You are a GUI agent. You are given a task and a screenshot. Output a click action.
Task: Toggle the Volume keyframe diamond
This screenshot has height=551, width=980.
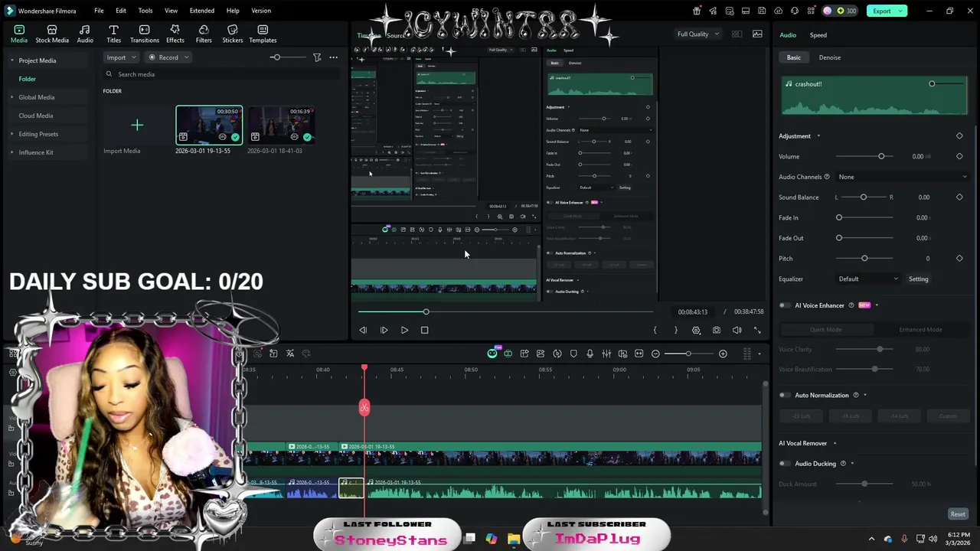[x=959, y=156]
